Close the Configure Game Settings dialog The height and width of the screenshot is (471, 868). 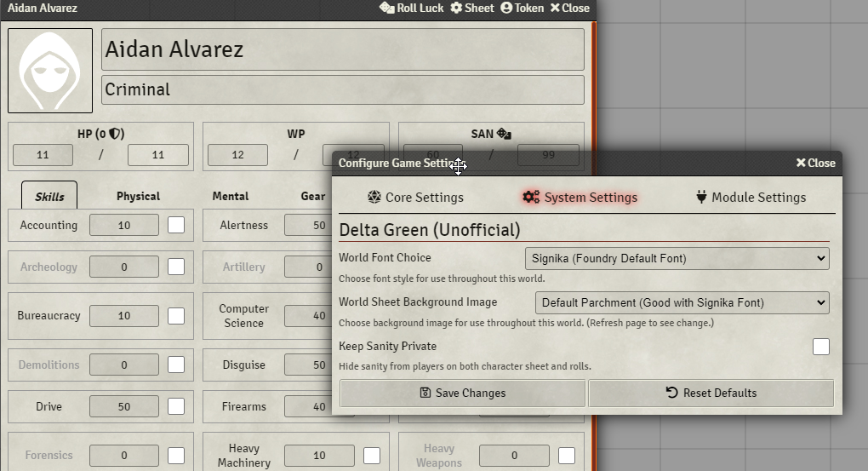coord(815,163)
